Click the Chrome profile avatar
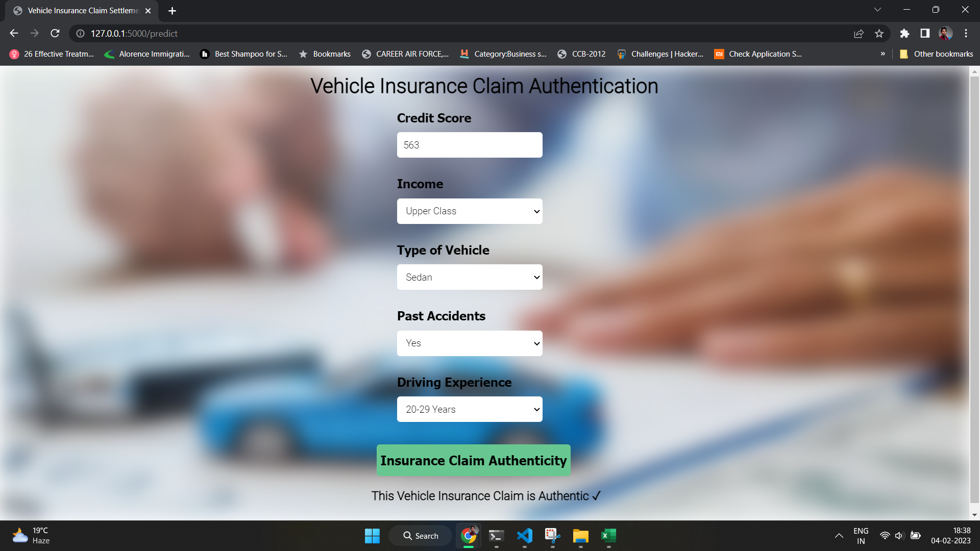Viewport: 980px width, 551px height. point(946,33)
